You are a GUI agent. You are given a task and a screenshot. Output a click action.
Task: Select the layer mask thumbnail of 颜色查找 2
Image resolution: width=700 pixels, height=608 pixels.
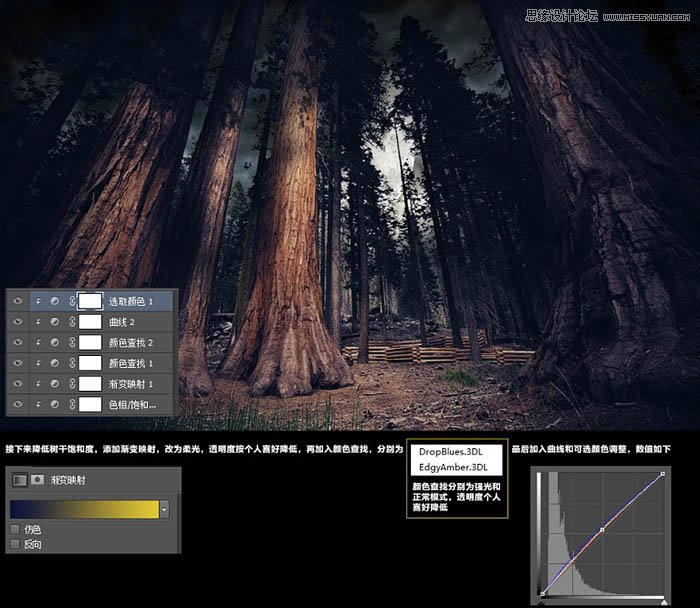coord(90,342)
